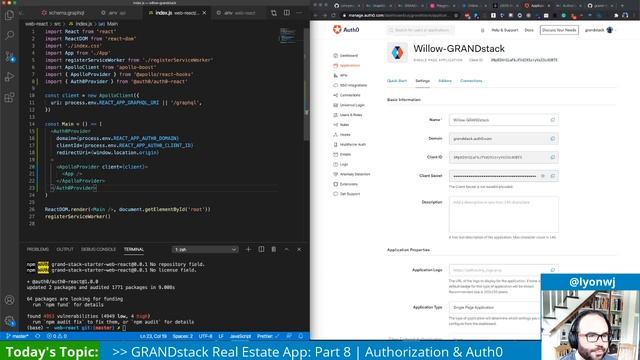The width and height of the screenshot is (640, 360).
Task: Open the Search icon in VS Code activity bar
Action: [9, 36]
